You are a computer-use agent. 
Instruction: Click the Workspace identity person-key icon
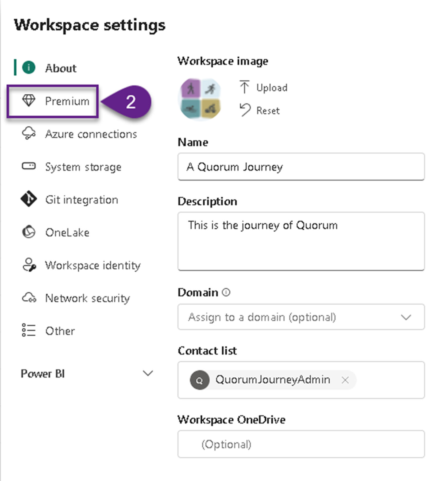point(29,265)
